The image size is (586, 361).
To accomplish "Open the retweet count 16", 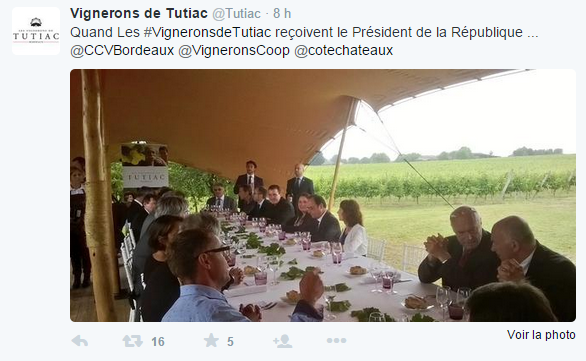I will [x=158, y=342].
